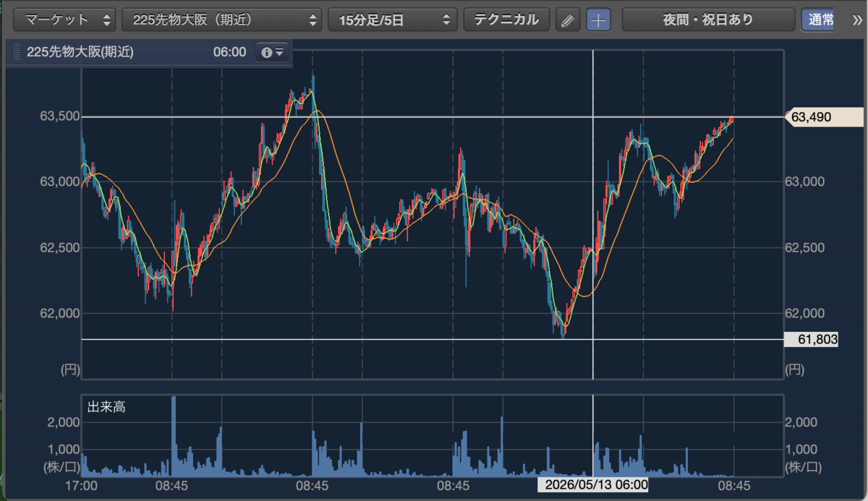Click the 17:00 time axis label
868x501 pixels.
tap(82, 484)
